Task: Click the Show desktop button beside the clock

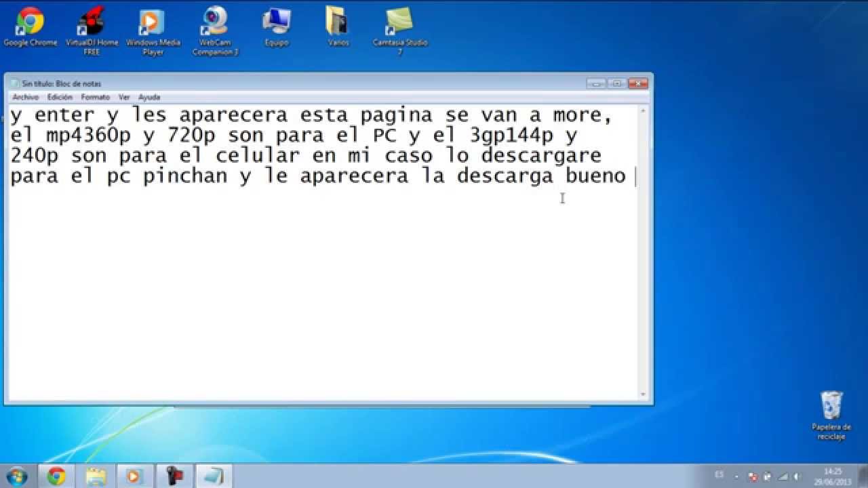Action: [x=863, y=476]
